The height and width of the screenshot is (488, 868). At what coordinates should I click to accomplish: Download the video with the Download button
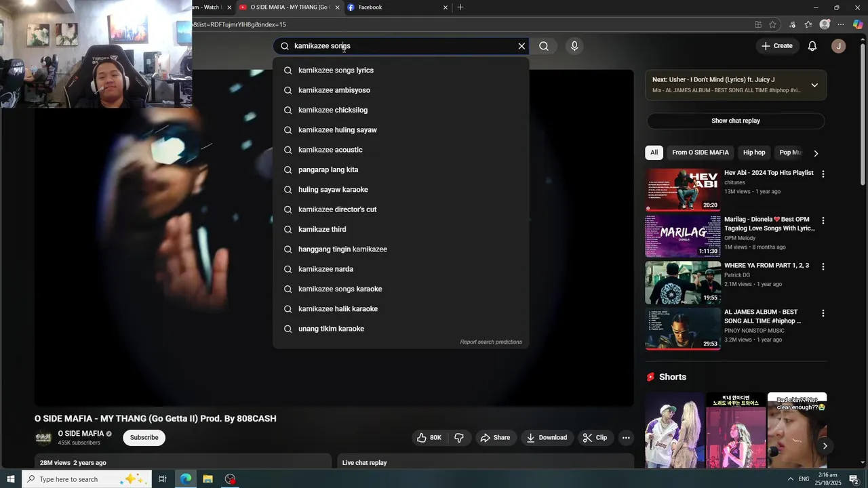pyautogui.click(x=547, y=438)
